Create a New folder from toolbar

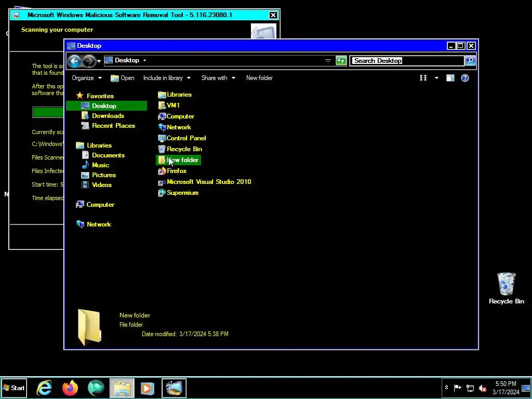point(259,78)
